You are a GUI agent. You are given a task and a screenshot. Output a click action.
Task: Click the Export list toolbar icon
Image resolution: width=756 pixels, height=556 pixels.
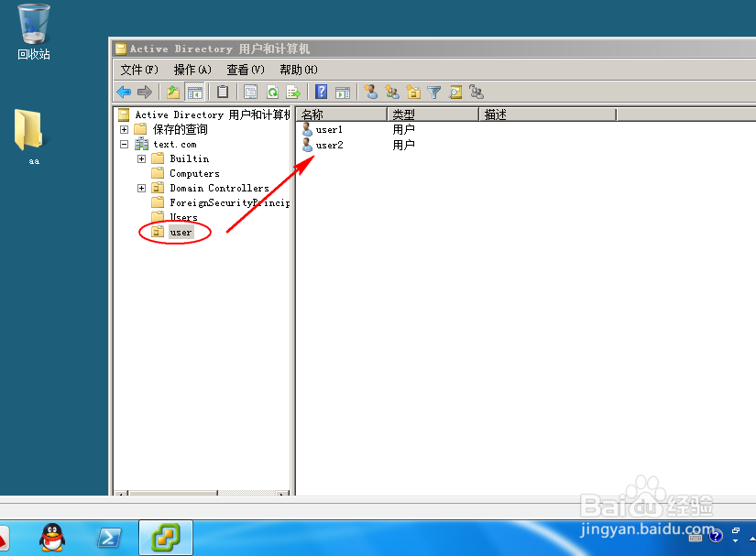(293, 92)
